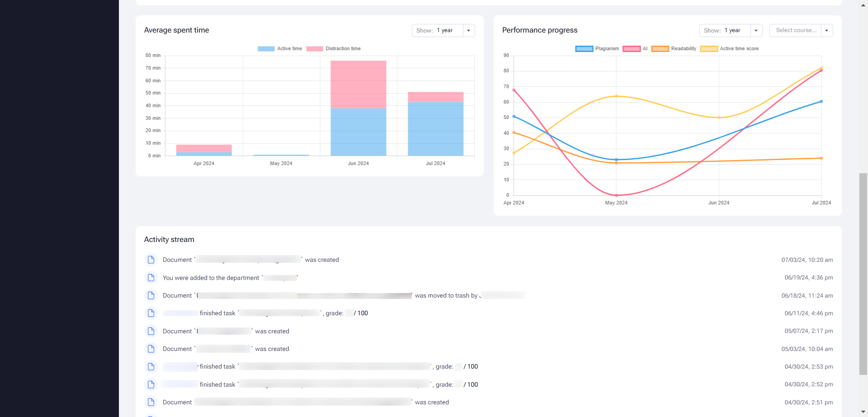This screenshot has height=417, width=868.
Task: Click document icon for 06/11/24 finished task entry
Action: coord(151,313)
